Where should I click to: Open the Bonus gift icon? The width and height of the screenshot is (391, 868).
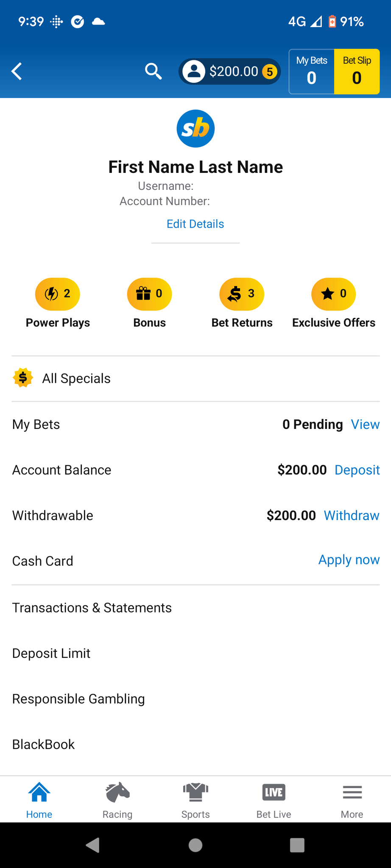pyautogui.click(x=149, y=294)
